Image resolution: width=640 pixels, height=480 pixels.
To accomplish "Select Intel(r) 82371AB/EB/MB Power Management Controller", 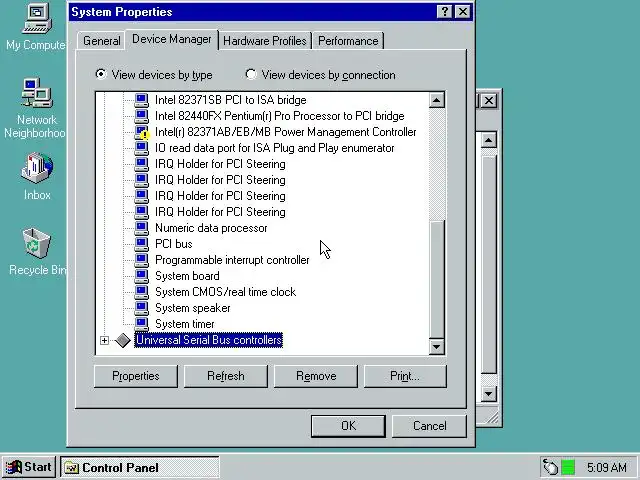I will 286,132.
